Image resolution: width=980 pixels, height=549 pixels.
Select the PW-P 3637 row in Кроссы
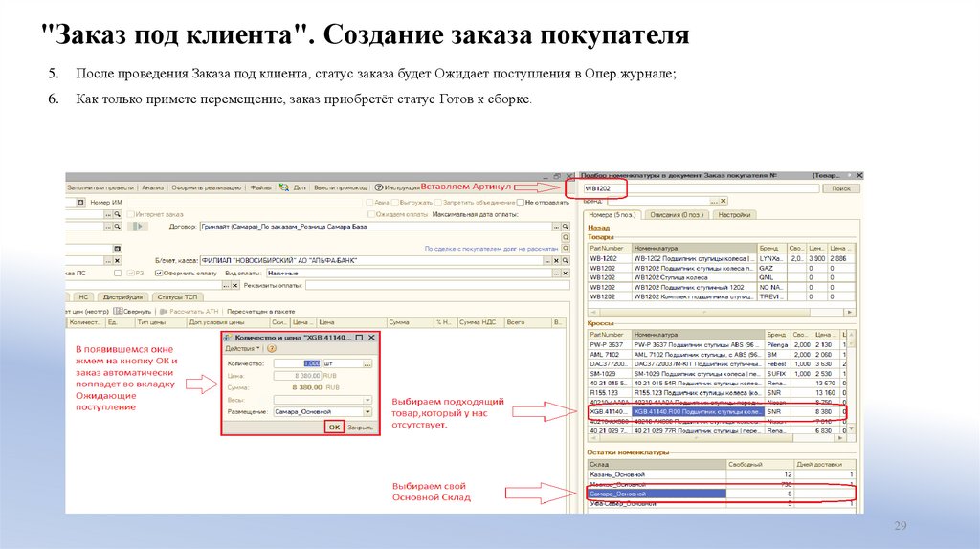[717, 344]
